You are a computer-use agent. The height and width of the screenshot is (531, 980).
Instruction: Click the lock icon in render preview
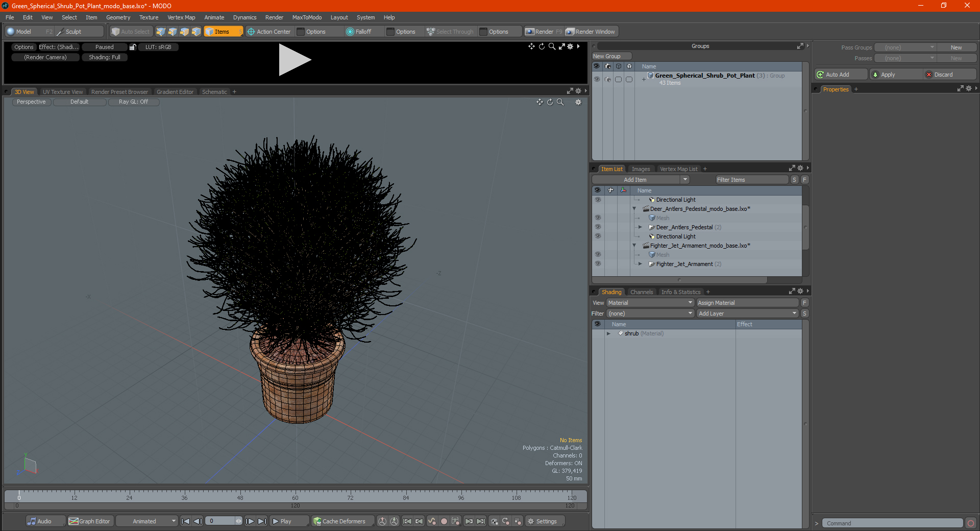point(133,47)
